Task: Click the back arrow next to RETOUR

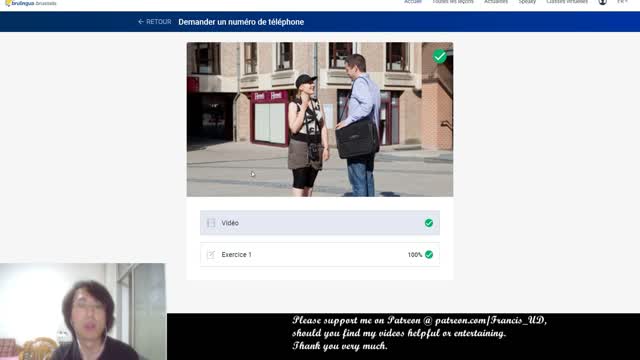Action: point(141,22)
